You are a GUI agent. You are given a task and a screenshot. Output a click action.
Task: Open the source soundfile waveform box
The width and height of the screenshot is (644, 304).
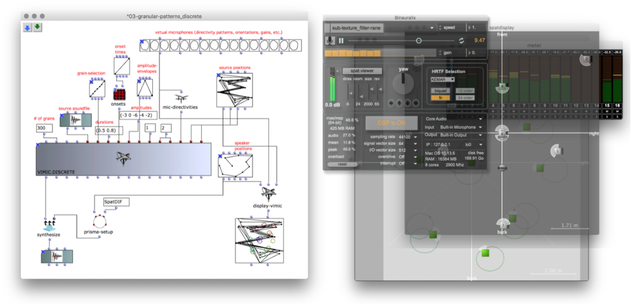(75, 121)
